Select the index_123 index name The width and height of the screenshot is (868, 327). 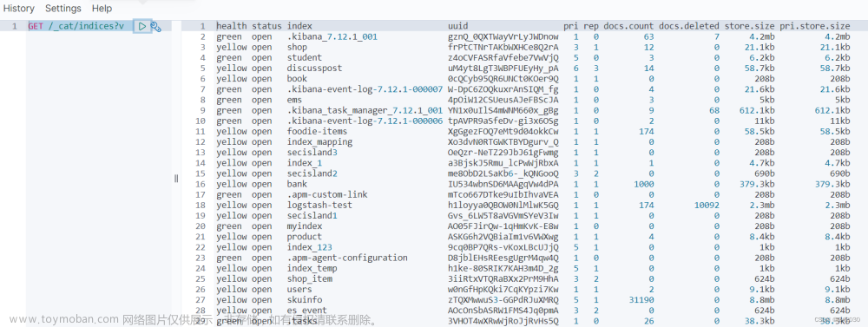click(310, 247)
